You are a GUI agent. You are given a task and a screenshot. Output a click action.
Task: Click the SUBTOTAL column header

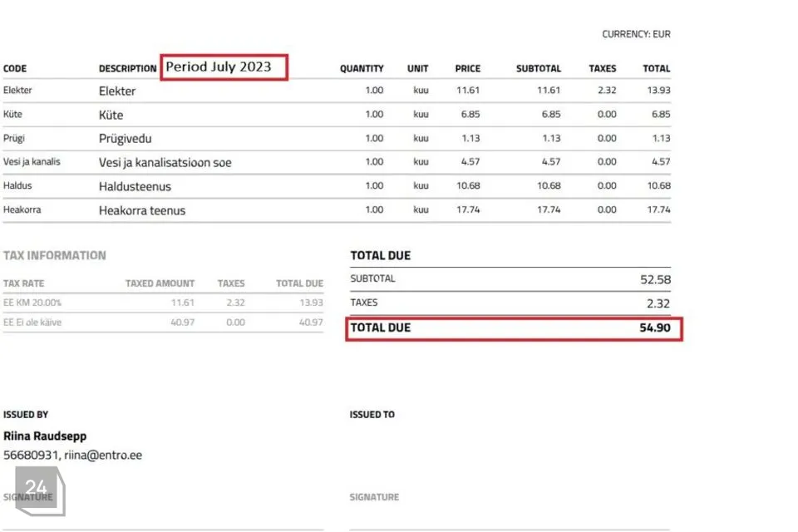(538, 69)
